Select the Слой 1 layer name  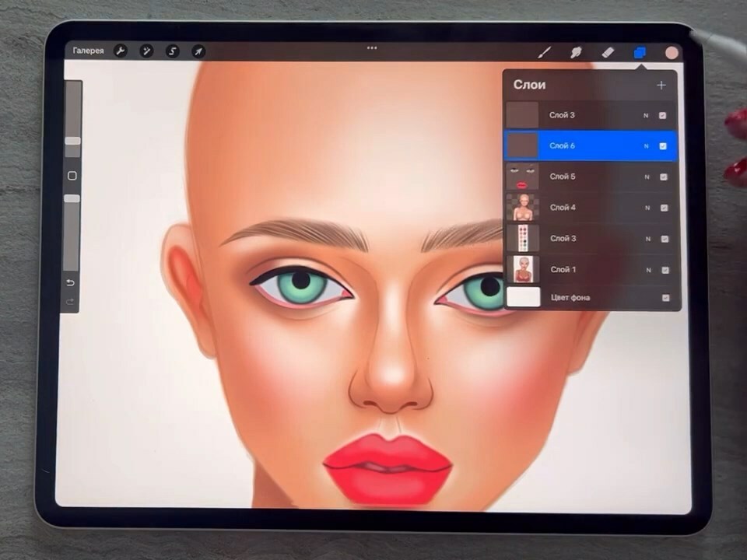click(x=563, y=270)
